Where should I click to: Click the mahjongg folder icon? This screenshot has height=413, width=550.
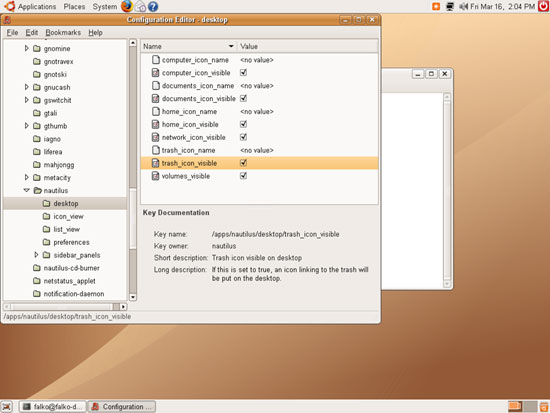37,165
